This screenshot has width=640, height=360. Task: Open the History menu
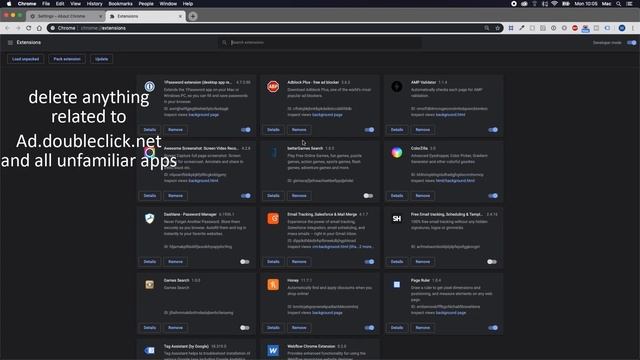pyautogui.click(x=94, y=4)
